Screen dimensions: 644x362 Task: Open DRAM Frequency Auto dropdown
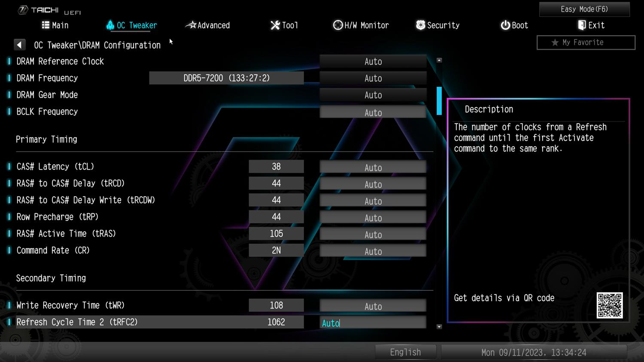(x=373, y=78)
